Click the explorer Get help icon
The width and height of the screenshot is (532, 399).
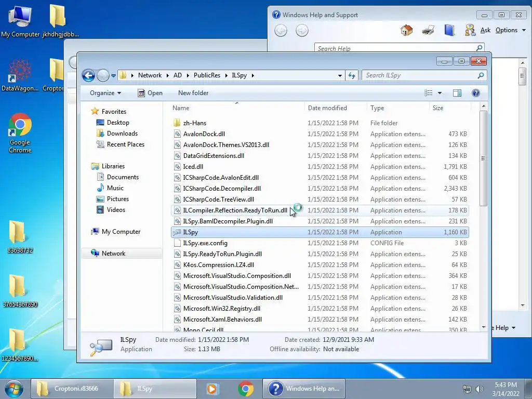(x=476, y=93)
